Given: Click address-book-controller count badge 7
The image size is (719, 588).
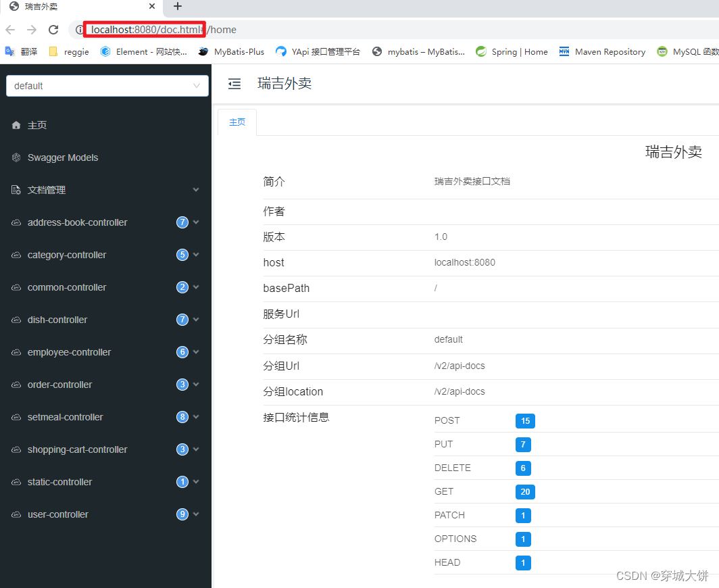Looking at the screenshot, I should [182, 222].
